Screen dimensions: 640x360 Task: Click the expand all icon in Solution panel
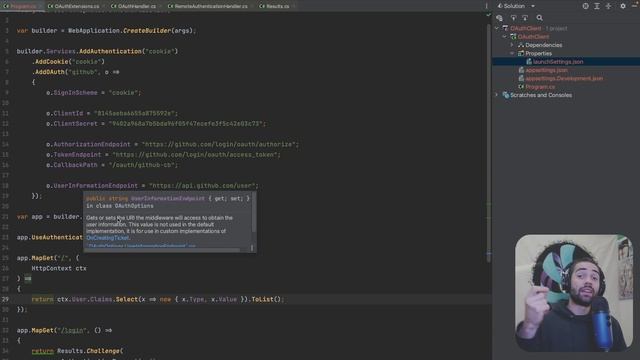pos(597,6)
